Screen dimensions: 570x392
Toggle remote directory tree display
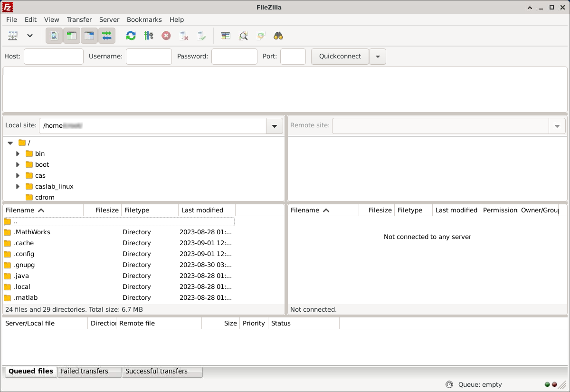click(x=89, y=36)
